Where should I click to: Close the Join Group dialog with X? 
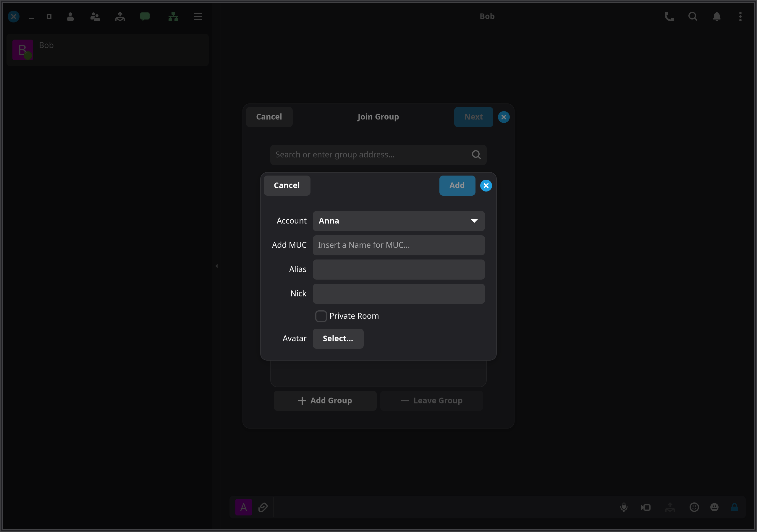(x=504, y=117)
